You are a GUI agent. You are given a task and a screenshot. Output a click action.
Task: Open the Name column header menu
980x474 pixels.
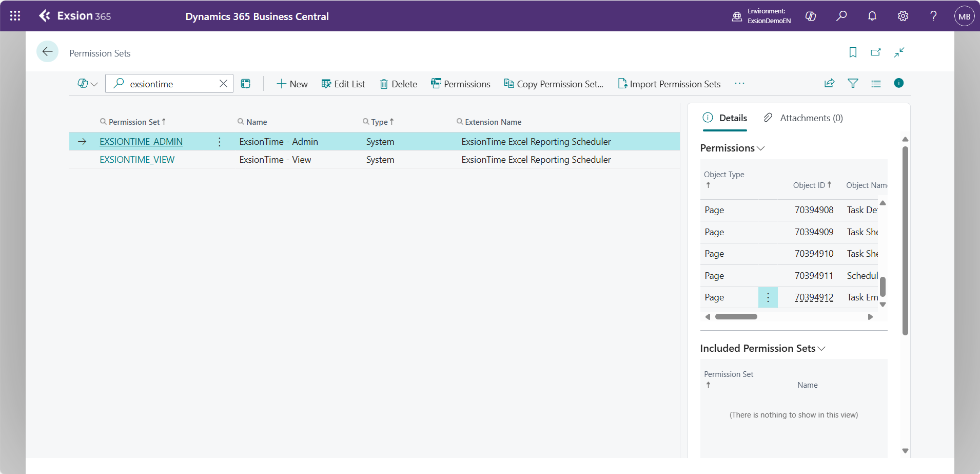[252, 122]
